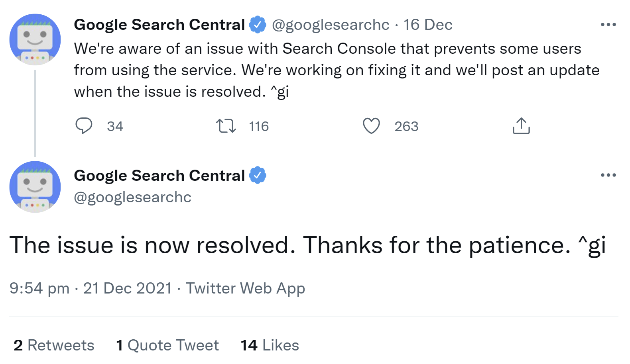
Task: View the 14 Likes list
Action: (269, 345)
